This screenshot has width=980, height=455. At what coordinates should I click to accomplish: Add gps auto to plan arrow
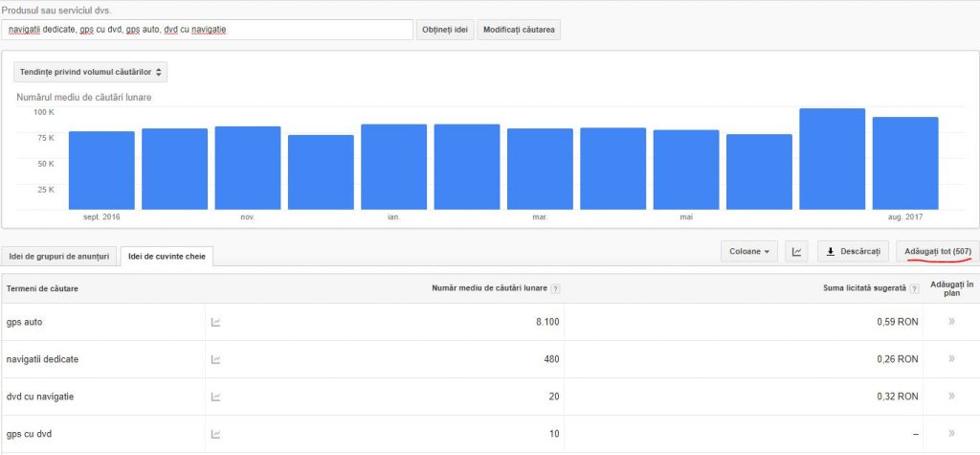pos(951,322)
